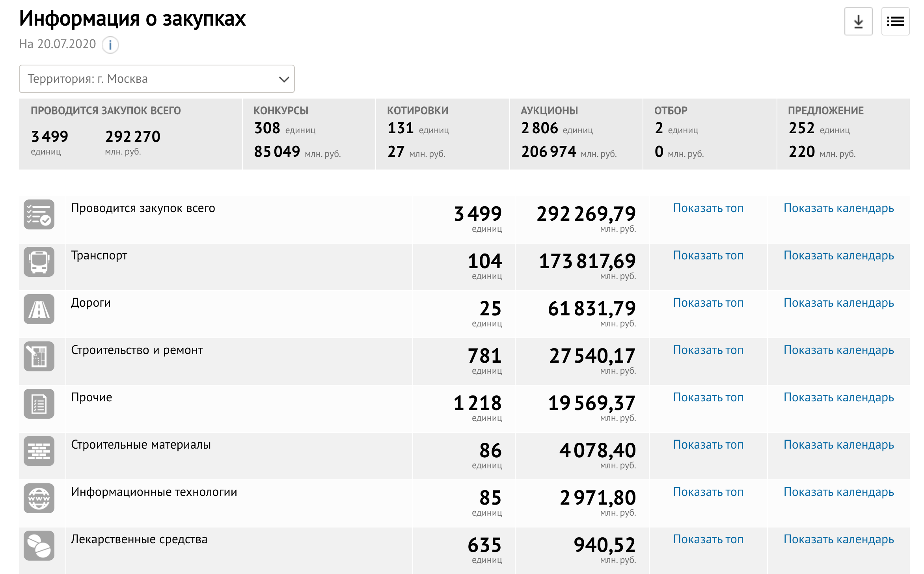This screenshot has width=924, height=574.
Task: Select the Котировки summary tile
Action: [442, 134]
